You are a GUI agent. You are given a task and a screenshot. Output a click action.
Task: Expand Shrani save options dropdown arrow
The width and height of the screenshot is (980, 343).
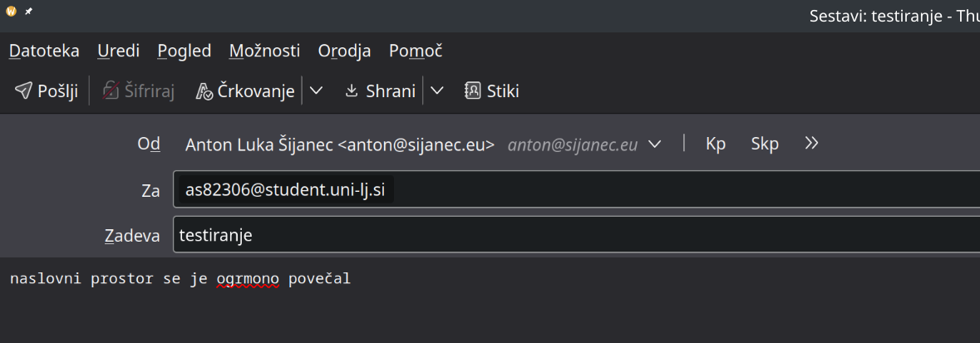click(436, 91)
